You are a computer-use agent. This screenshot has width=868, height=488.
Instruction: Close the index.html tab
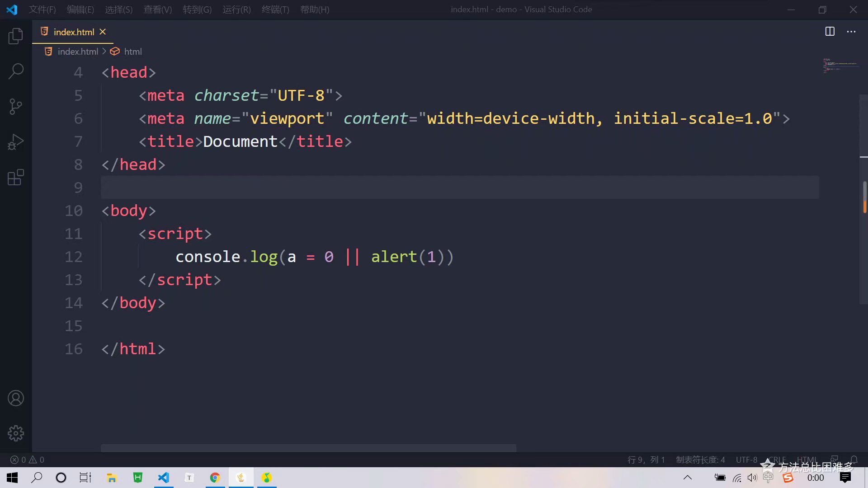coord(103,32)
